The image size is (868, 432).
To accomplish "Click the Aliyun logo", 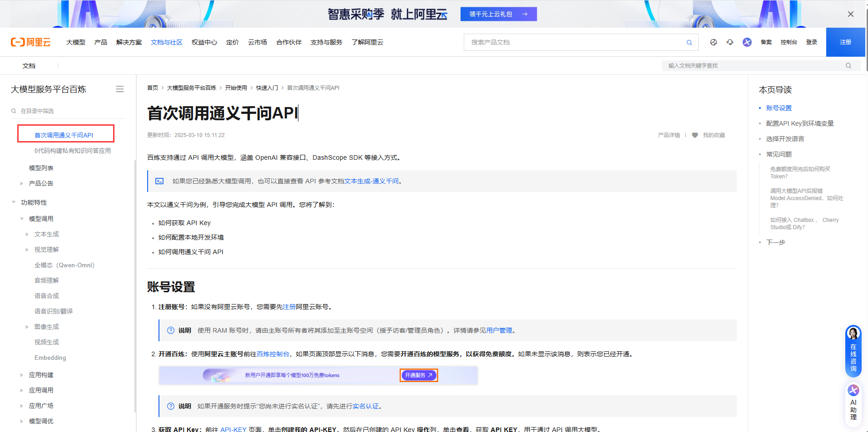I will (x=30, y=42).
